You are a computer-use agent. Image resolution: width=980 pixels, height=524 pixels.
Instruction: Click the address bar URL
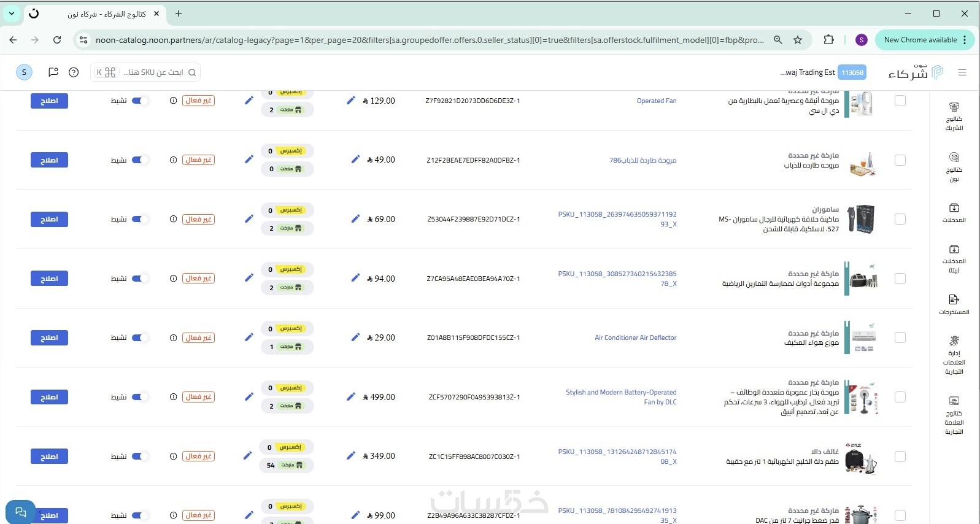(x=430, y=40)
